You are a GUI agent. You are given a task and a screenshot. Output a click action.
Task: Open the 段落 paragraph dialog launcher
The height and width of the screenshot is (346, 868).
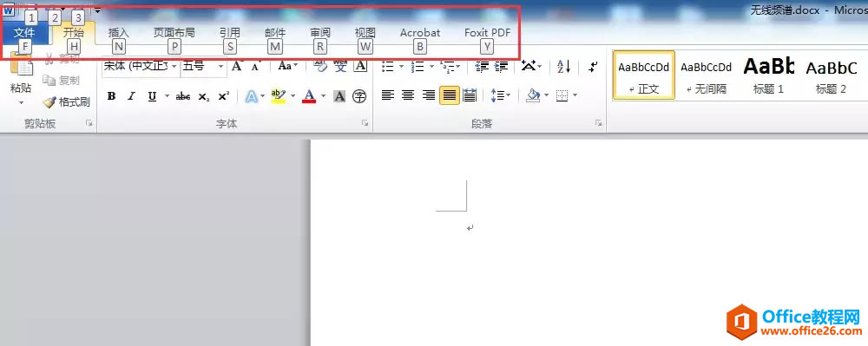coord(598,124)
